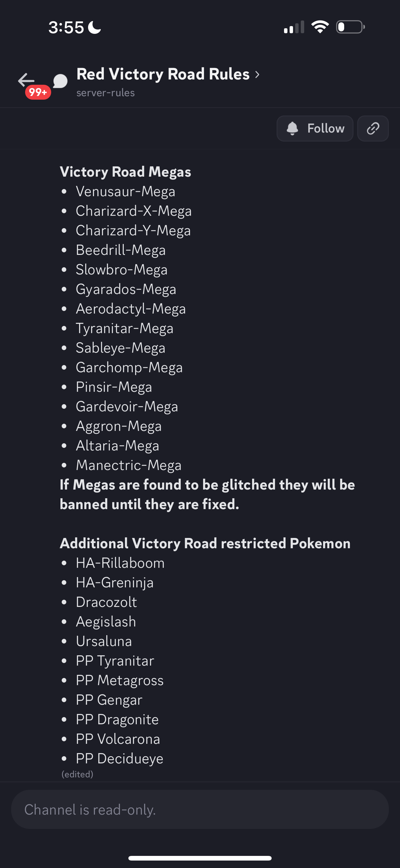Follow the Red Victory Road Rules thread

point(315,129)
